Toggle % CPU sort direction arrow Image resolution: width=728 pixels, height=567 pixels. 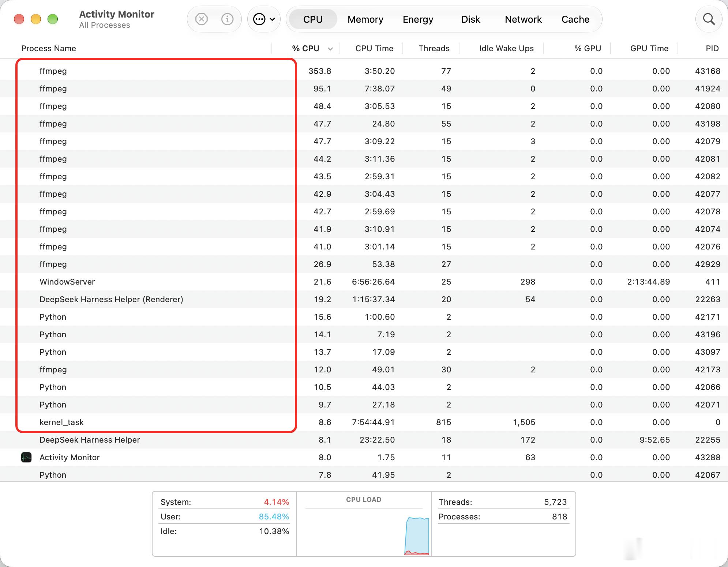tap(330, 49)
